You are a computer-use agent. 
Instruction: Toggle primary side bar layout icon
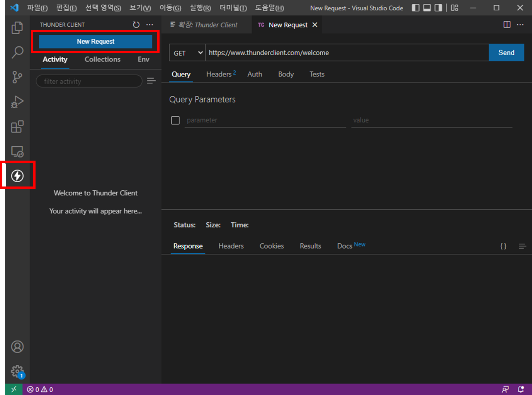coord(416,8)
